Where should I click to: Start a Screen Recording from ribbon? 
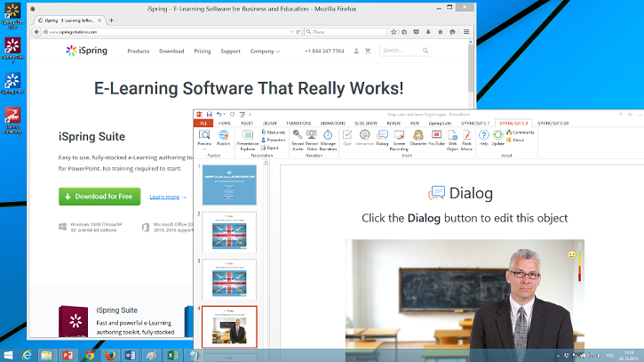tap(399, 140)
